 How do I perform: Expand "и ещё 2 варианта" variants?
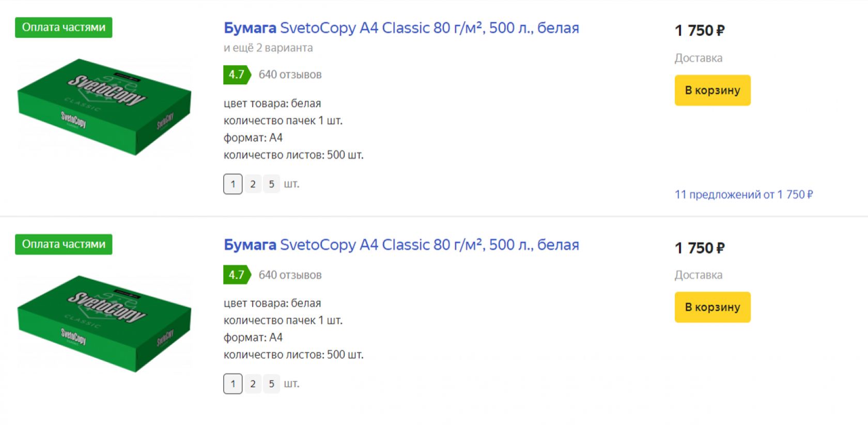[x=268, y=48]
